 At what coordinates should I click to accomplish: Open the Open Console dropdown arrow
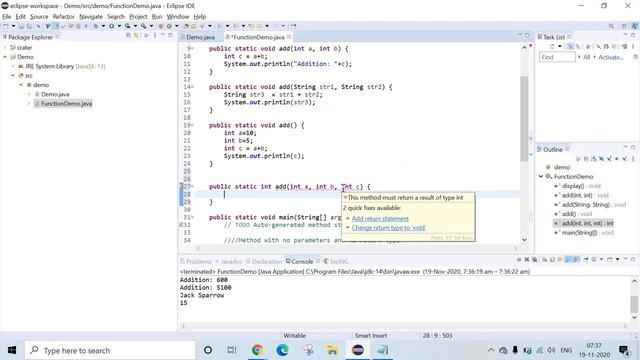617,260
